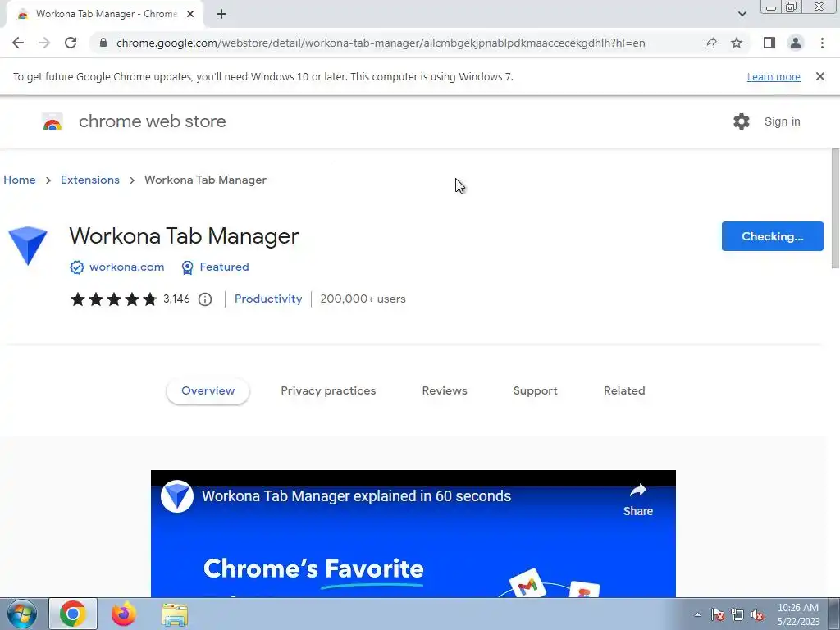Switch to the Support tab
840x630 pixels.
(x=535, y=391)
